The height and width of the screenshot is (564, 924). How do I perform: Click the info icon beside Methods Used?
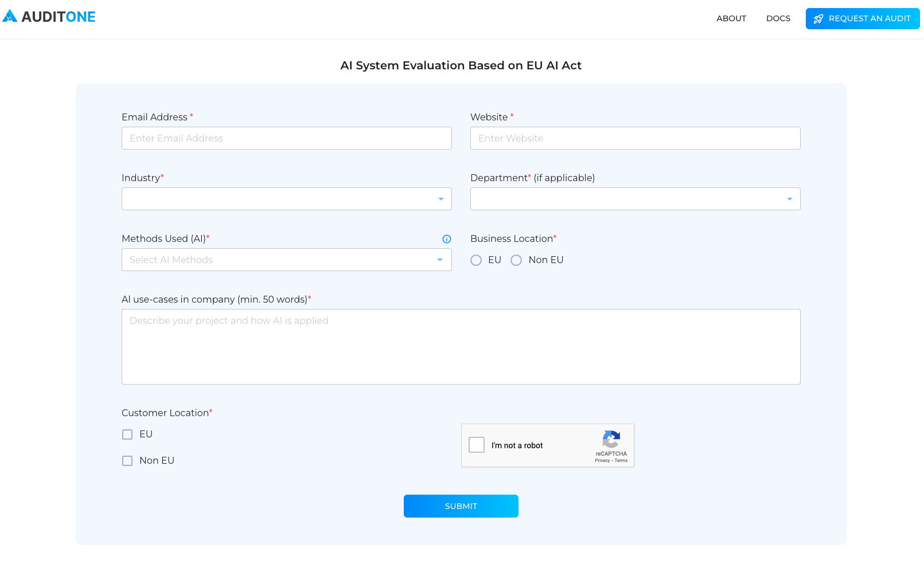[446, 239]
